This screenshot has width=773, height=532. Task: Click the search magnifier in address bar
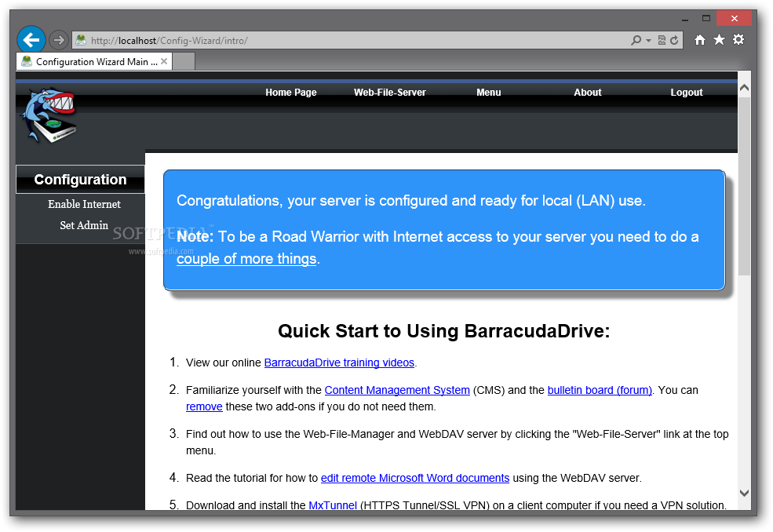(636, 41)
